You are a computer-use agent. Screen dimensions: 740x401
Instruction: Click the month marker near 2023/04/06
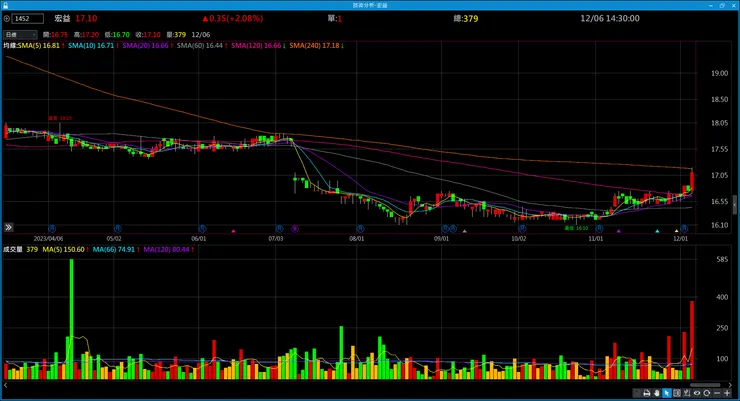point(52,228)
